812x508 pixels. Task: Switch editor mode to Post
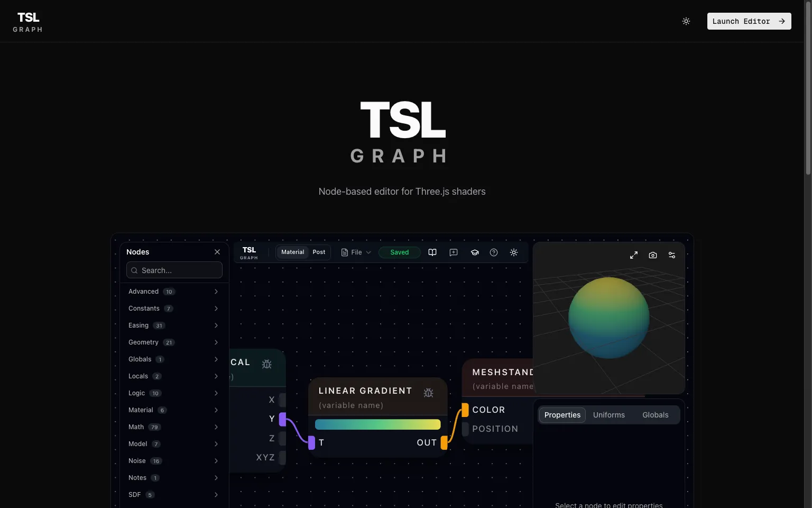coord(319,252)
